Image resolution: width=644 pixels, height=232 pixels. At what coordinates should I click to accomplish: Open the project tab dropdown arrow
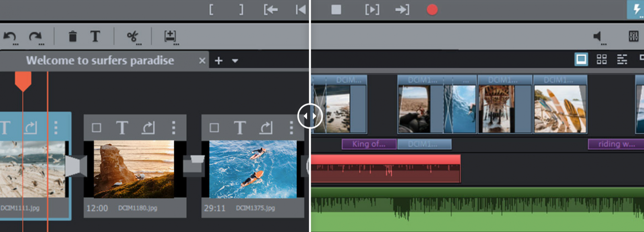click(x=235, y=61)
